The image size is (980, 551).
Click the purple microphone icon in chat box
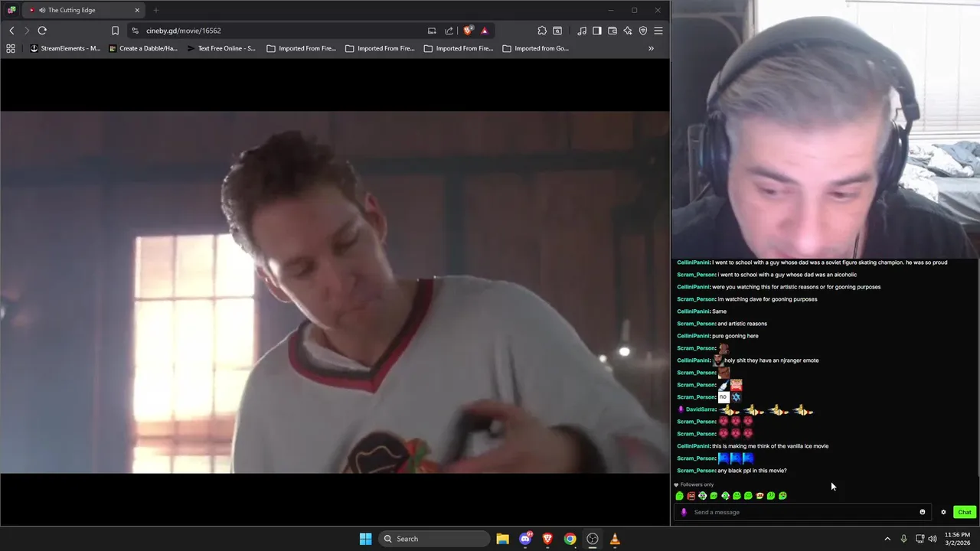[684, 512]
